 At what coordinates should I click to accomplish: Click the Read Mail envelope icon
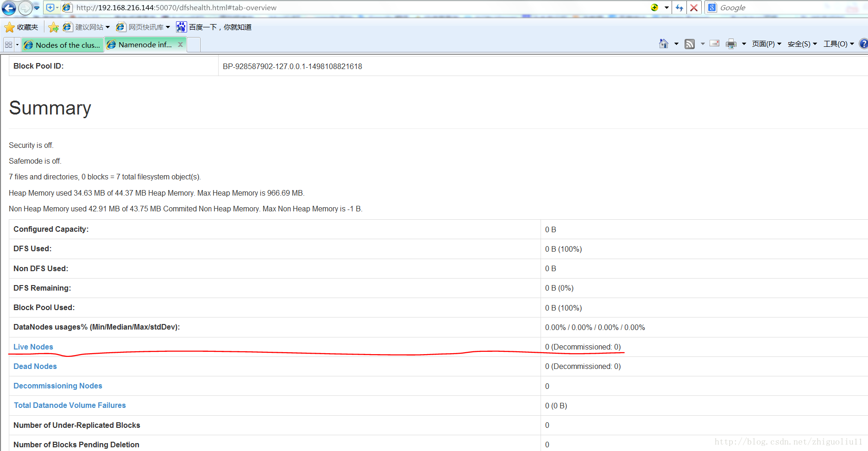coord(715,44)
